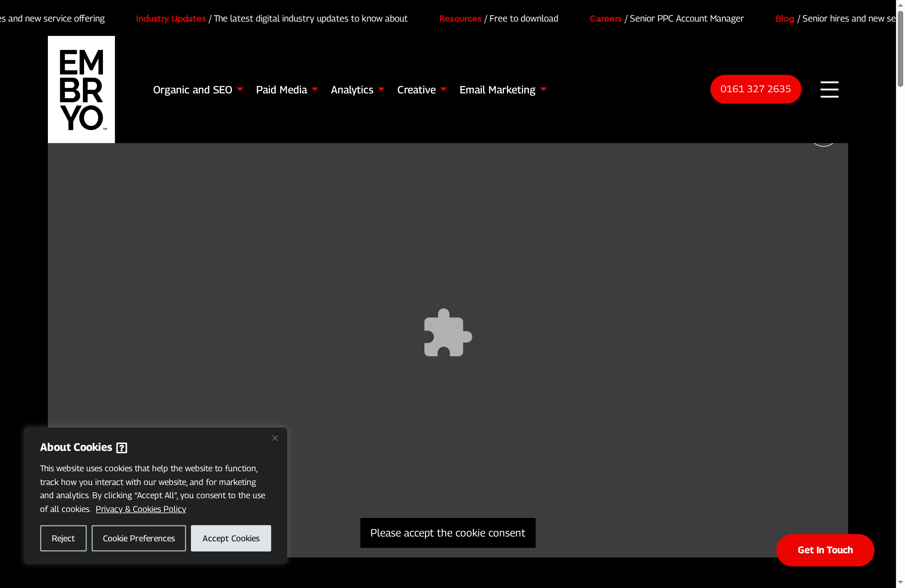
Task: Open the Resources free download link
Action: (x=460, y=18)
